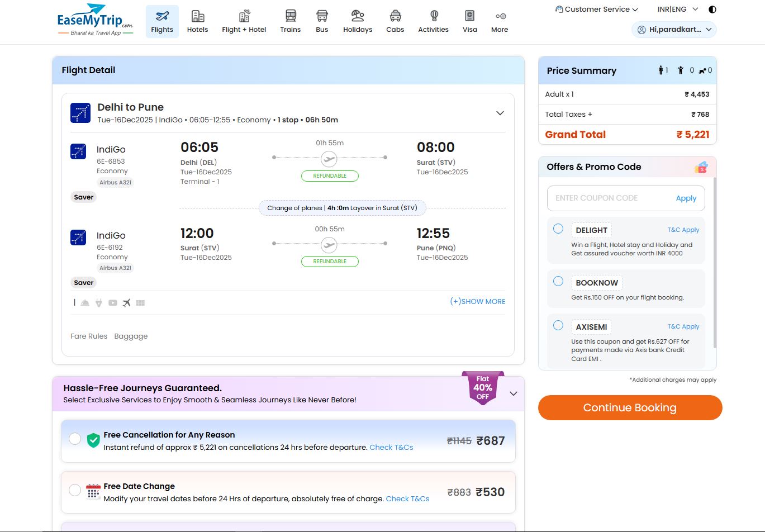Expand the INR|ENG currency language dropdown
Screen dimensions: 765x532
[678, 9]
